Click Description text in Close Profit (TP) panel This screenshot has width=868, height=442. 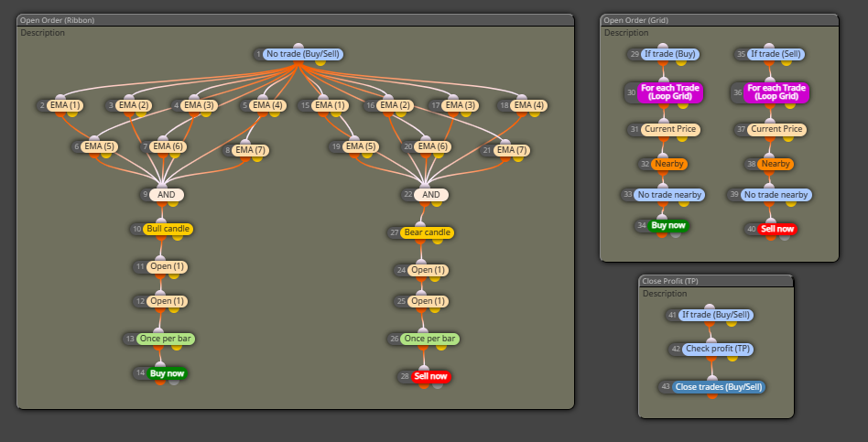pos(665,294)
